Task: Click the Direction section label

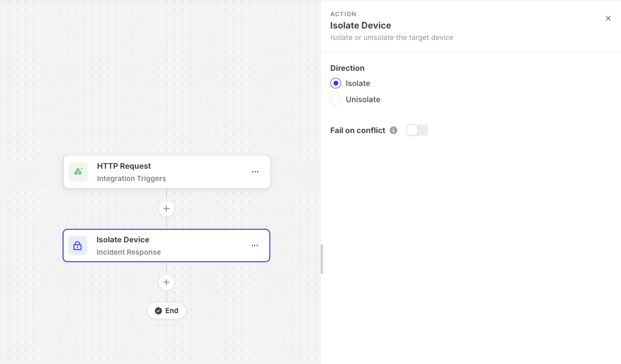Action: click(347, 68)
